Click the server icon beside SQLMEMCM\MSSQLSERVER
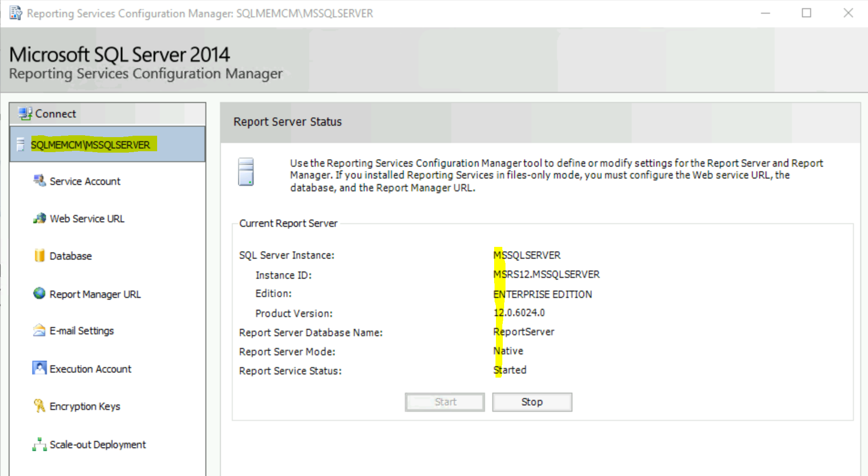The height and width of the screenshot is (476, 868). coord(20,144)
